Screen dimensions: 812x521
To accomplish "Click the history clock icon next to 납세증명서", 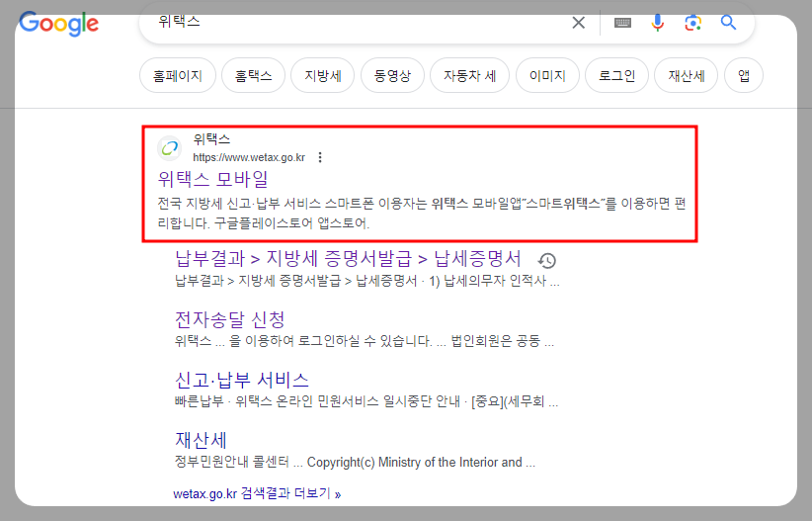I will (547, 260).
